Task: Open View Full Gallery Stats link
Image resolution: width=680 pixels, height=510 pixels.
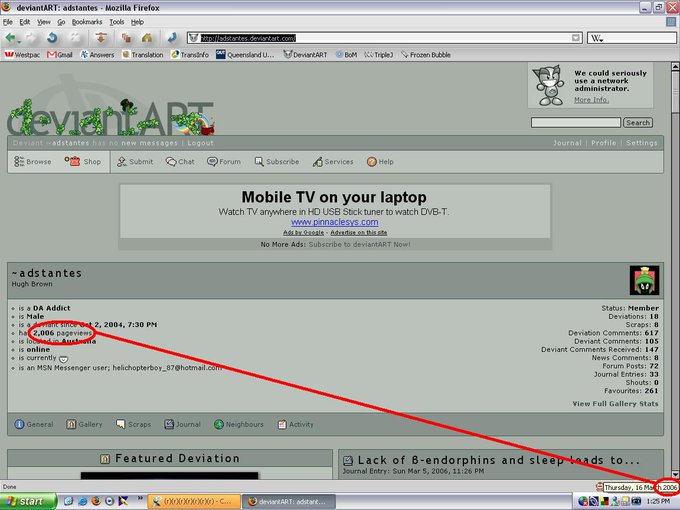Action: 615,404
